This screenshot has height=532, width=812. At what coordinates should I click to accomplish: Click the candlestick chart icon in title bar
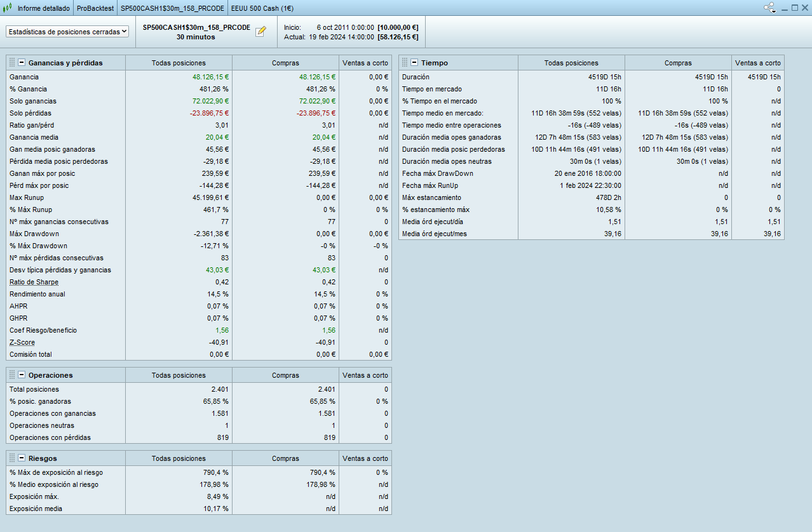pyautogui.click(x=8, y=8)
